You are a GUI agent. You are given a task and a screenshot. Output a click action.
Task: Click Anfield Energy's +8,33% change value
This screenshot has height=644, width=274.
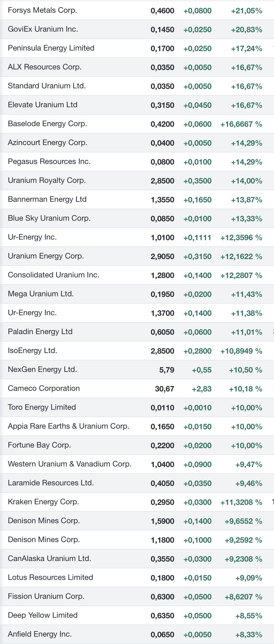tap(249, 635)
